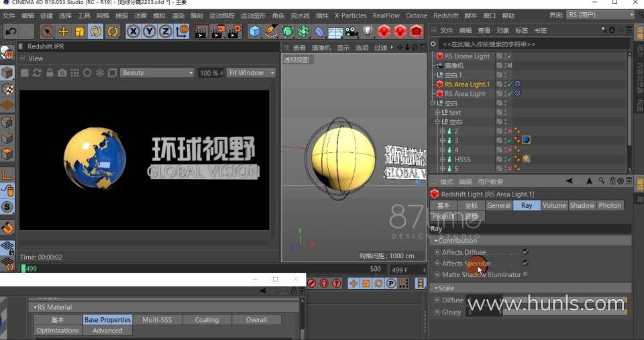
Task: Click the grid icon in Redshift IPR toolbar
Action: 74,72
